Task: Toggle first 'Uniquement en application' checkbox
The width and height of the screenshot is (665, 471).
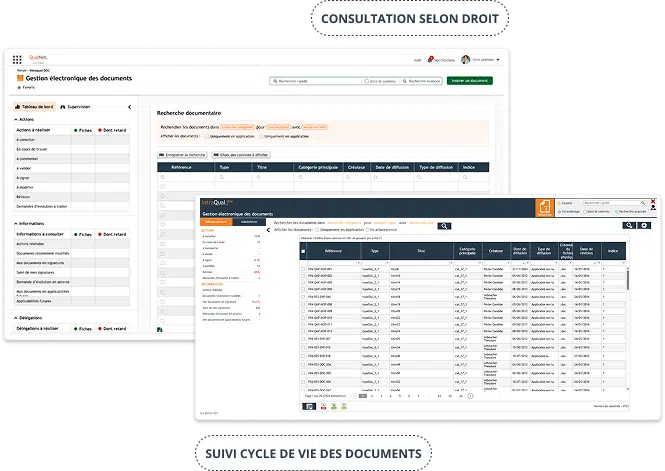Action: point(207,137)
